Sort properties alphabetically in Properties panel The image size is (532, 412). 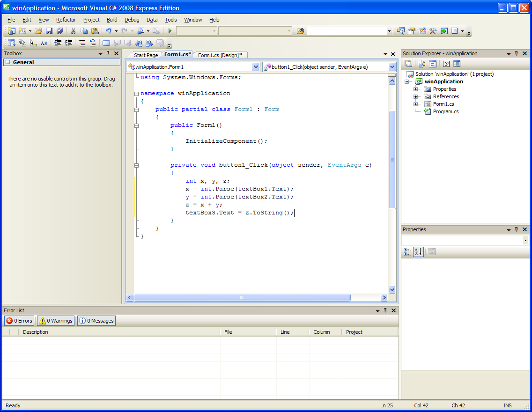click(x=418, y=252)
